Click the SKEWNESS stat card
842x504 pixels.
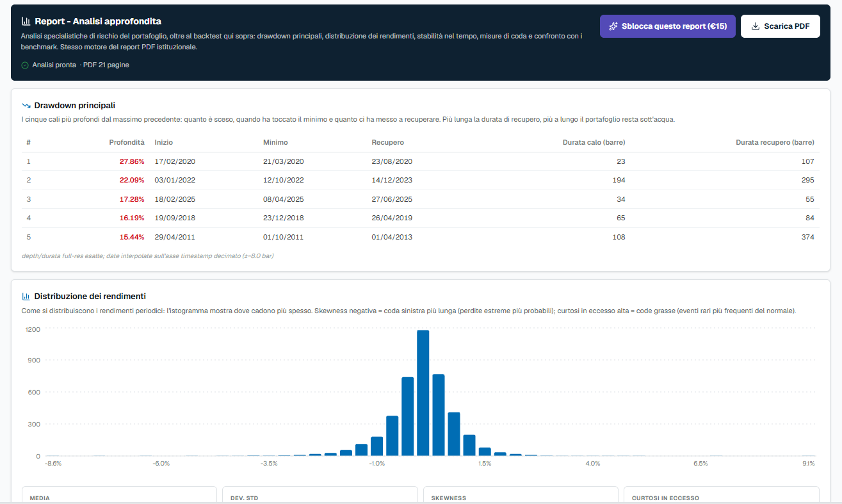[521, 494]
